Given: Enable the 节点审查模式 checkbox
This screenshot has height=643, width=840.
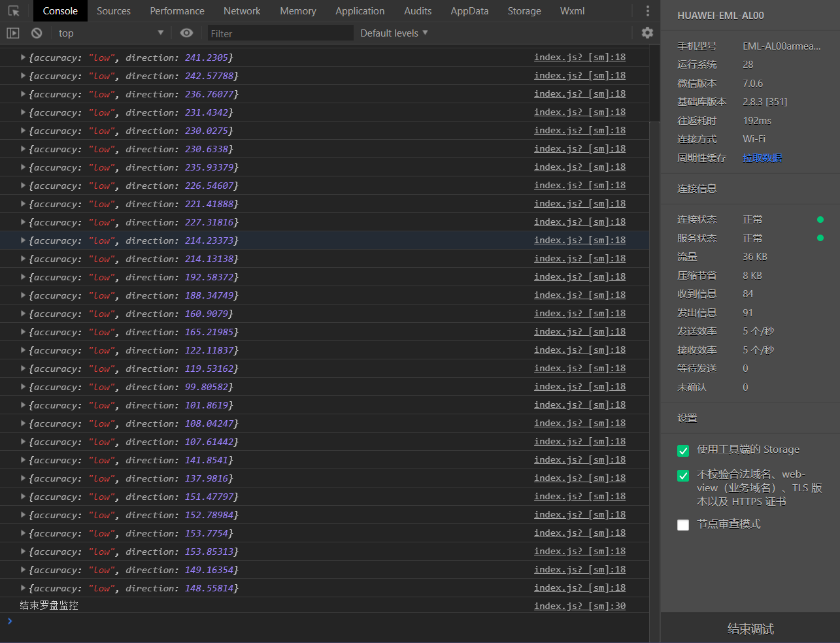Looking at the screenshot, I should click(683, 525).
